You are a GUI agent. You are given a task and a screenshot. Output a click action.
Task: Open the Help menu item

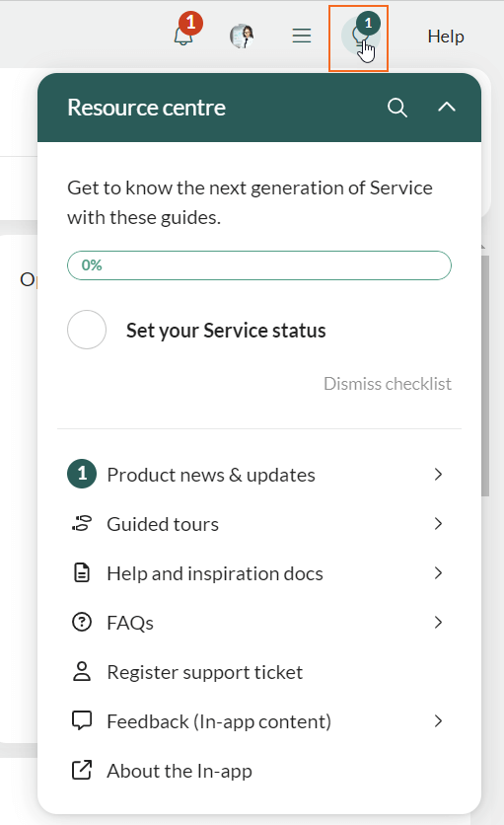446,37
